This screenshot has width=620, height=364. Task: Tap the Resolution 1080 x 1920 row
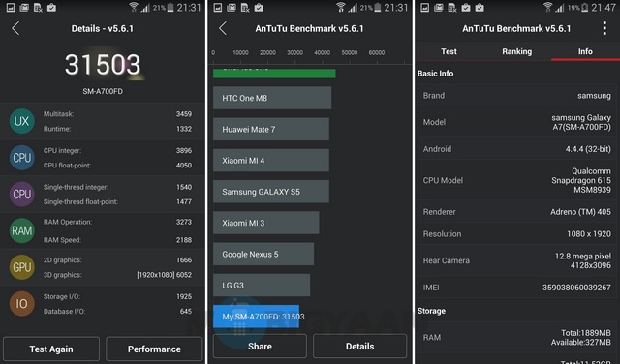click(516, 234)
